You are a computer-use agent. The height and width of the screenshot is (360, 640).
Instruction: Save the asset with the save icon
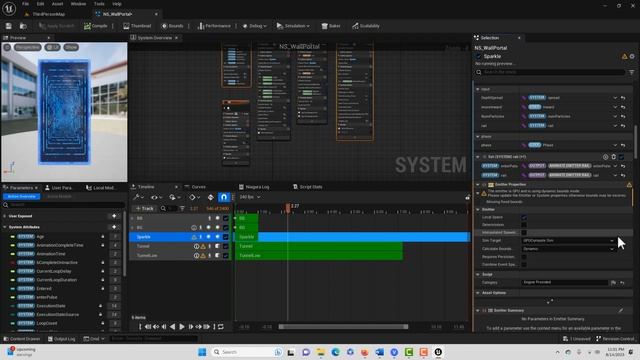click(x=9, y=26)
